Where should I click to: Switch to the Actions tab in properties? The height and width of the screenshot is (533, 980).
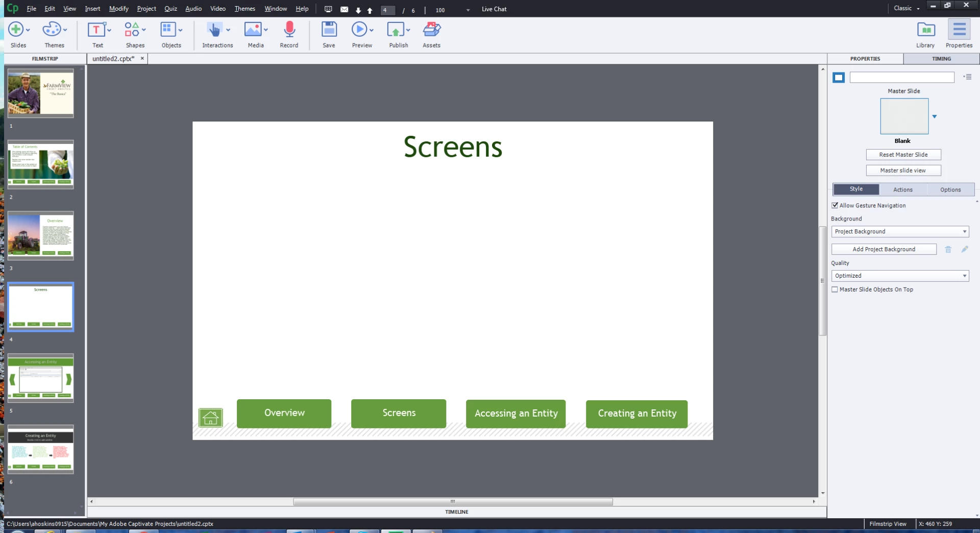(902, 189)
